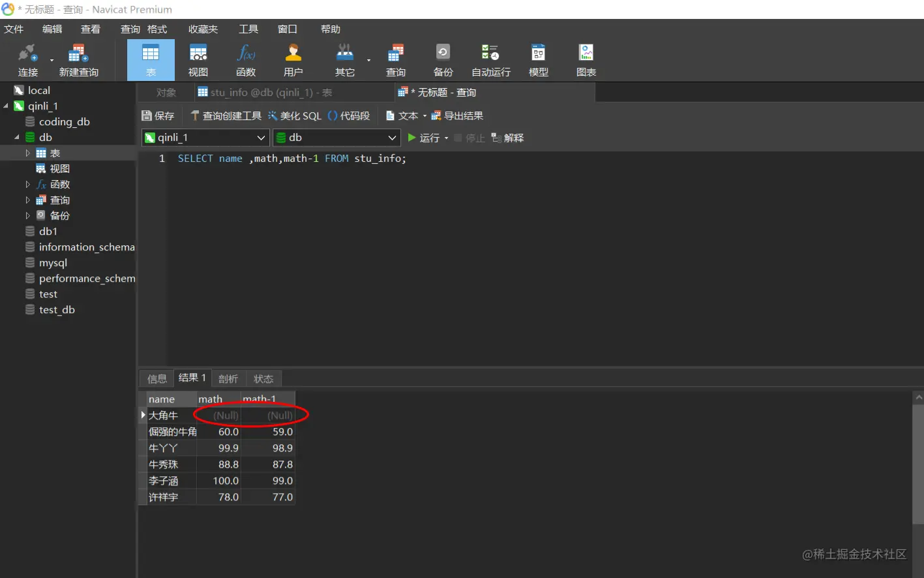
Task: Open the Connection (连接) dropdown arrow
Action: click(52, 61)
